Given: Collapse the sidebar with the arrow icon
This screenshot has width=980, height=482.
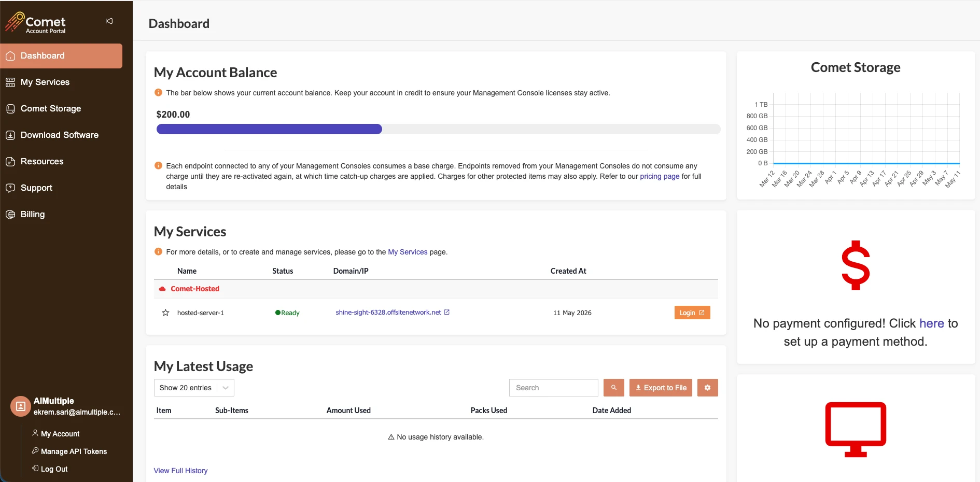Looking at the screenshot, I should pos(109,21).
